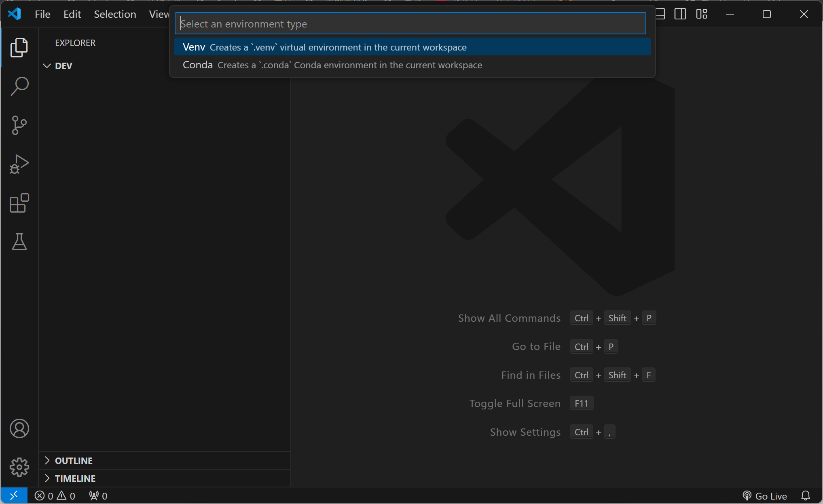Open the Explorer view icon
Screen dimensions: 823x504
coord(19,48)
